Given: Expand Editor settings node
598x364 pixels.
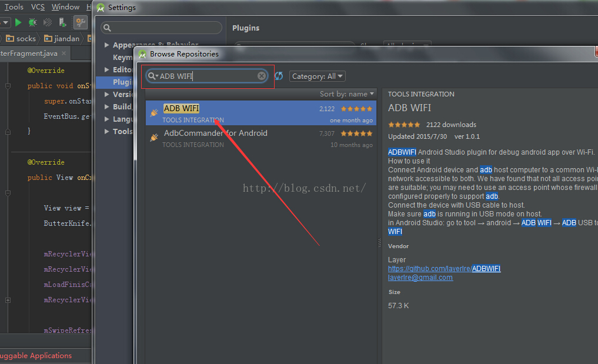Looking at the screenshot, I should tap(107, 69).
